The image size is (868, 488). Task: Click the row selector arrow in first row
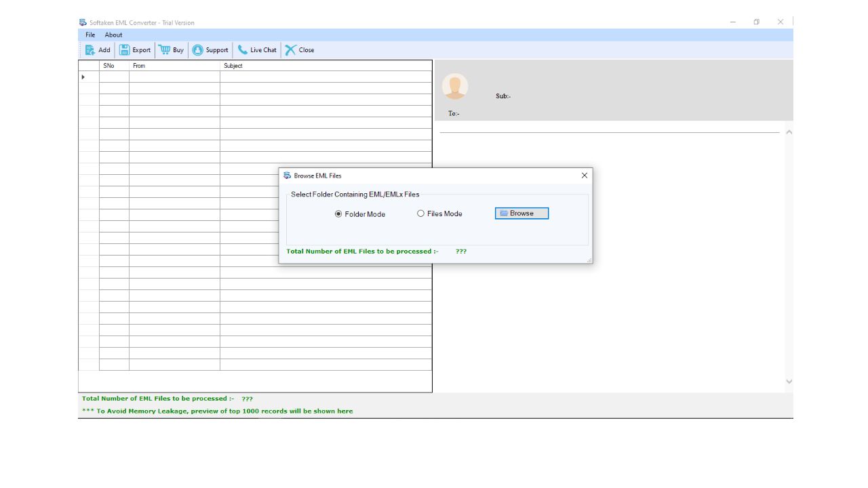point(83,77)
